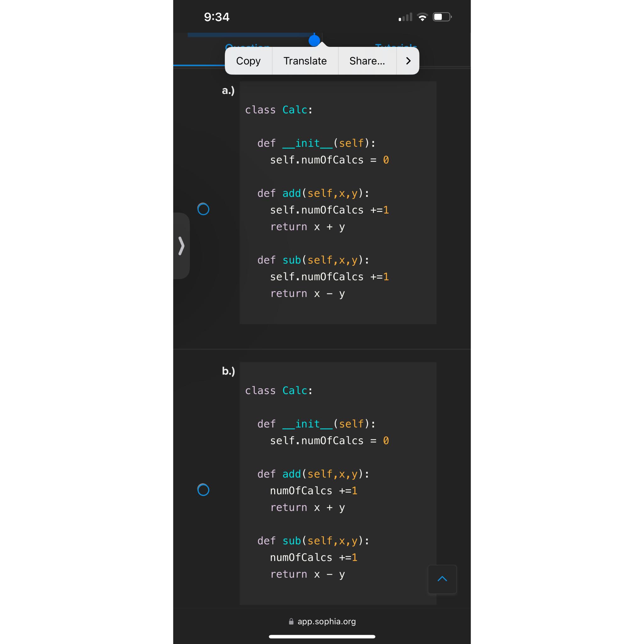
Task: Tap the lock icon beside app.sophia.org
Action: point(291,621)
